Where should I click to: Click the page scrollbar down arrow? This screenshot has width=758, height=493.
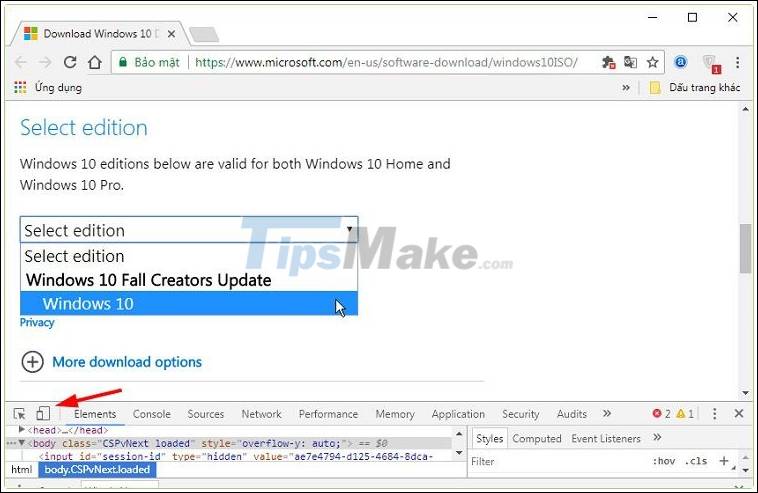pos(745,393)
